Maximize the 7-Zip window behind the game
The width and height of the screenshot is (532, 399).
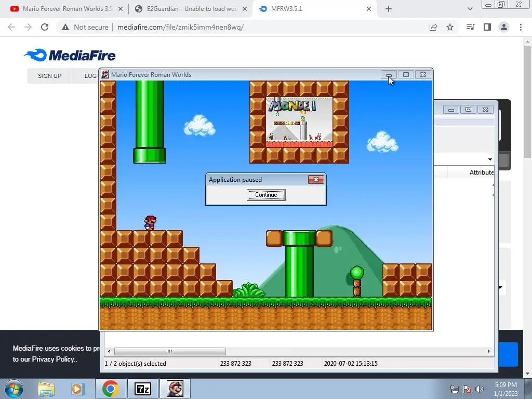point(468,110)
